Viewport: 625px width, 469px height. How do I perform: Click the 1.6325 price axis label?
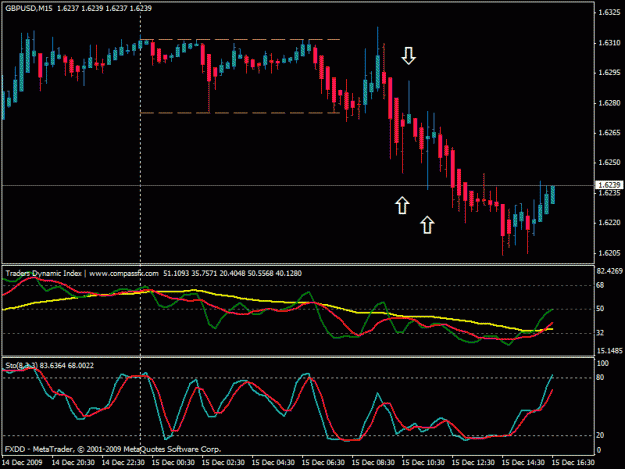(609, 12)
